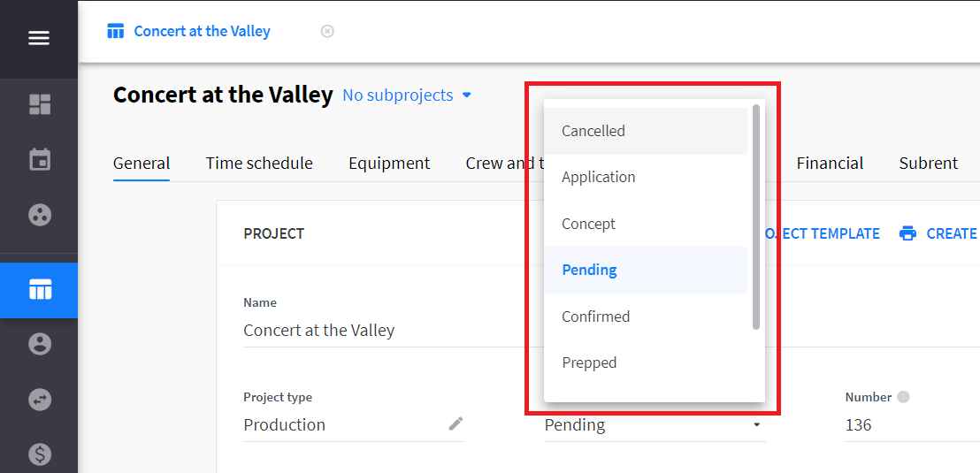This screenshot has width=980, height=473.
Task: Click the Create print button
Action: pos(938,233)
